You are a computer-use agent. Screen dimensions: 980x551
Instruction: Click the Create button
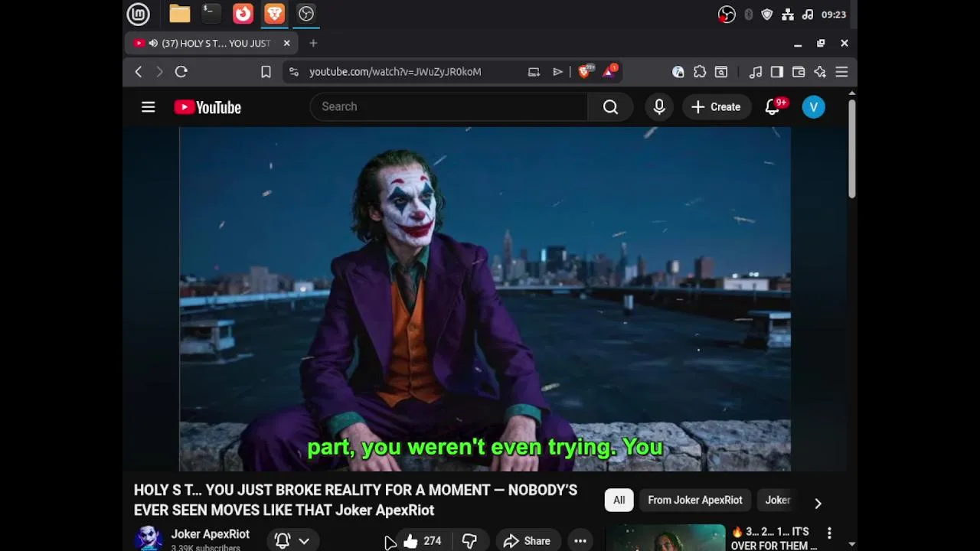coord(717,107)
